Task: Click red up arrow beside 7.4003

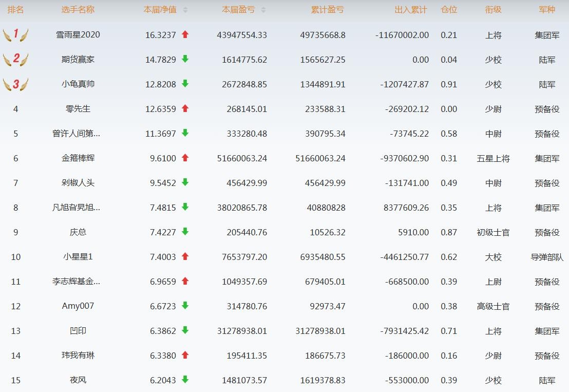Action: [185, 256]
